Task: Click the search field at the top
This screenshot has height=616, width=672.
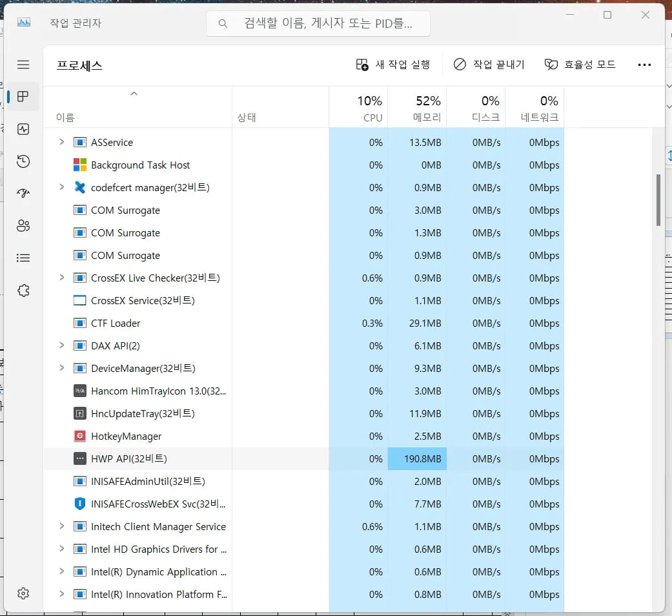Action: pyautogui.click(x=318, y=23)
